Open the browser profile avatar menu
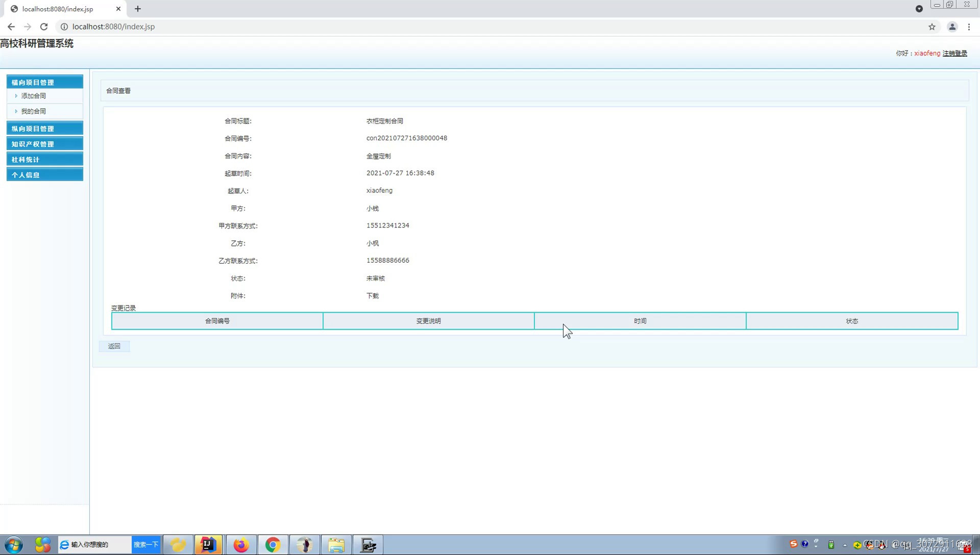The height and width of the screenshot is (555, 980). (x=952, y=27)
